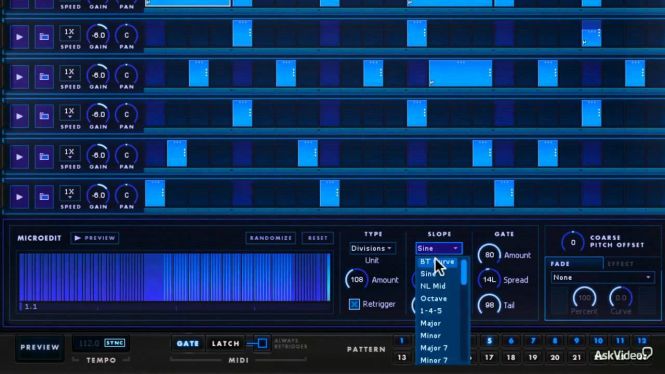The height and width of the screenshot is (374, 665).
Task: Click the Randomize button
Action: tap(271, 238)
